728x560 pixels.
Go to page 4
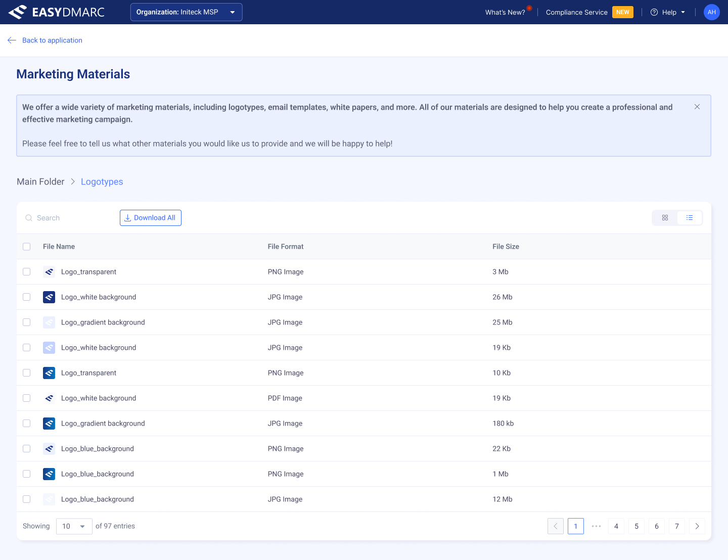click(x=616, y=526)
